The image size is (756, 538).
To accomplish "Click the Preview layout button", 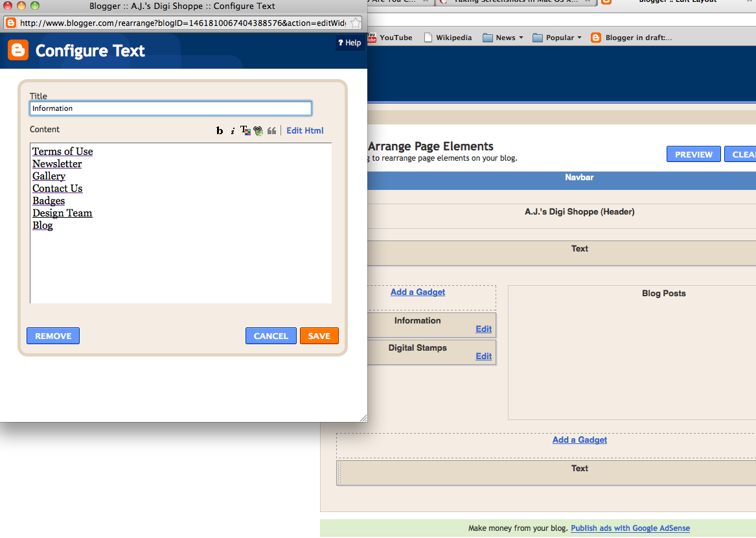I will pyautogui.click(x=693, y=154).
